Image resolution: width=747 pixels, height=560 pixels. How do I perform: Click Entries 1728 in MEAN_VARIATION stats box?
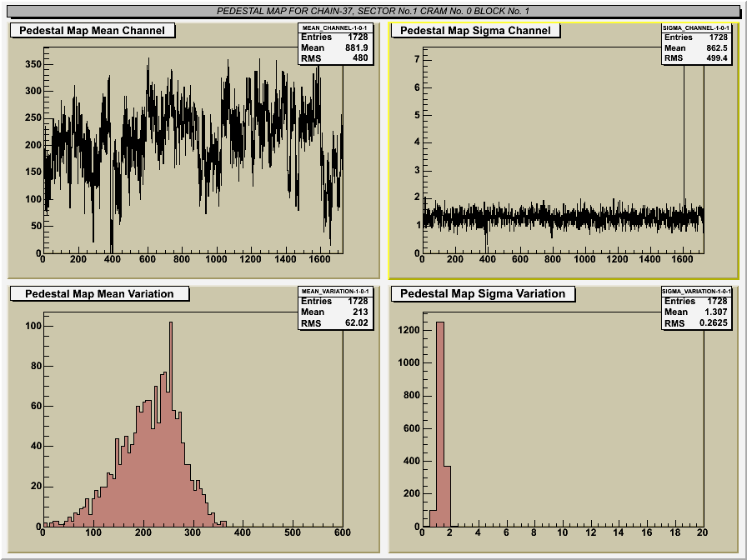pyautogui.click(x=334, y=301)
